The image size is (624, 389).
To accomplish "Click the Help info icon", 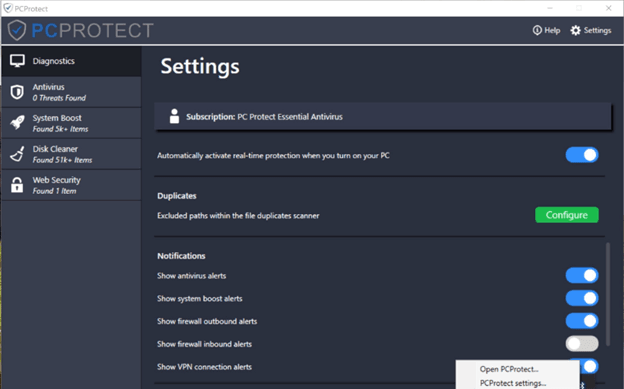I will [537, 30].
